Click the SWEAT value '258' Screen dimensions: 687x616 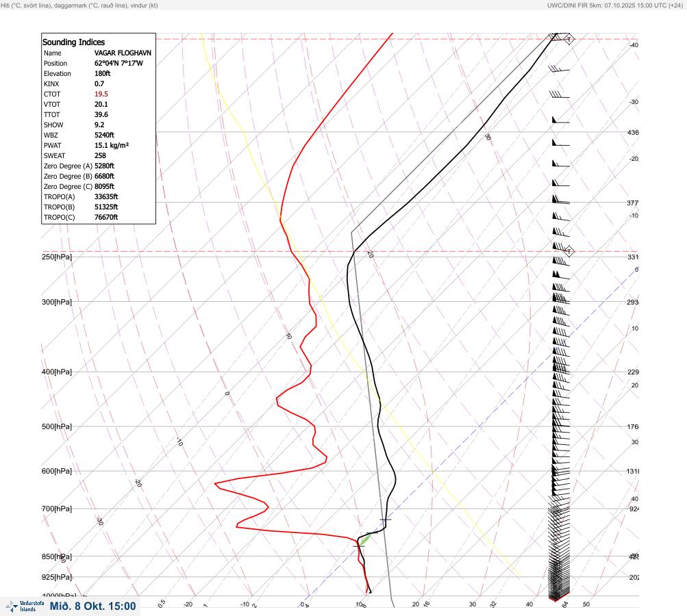click(x=100, y=155)
